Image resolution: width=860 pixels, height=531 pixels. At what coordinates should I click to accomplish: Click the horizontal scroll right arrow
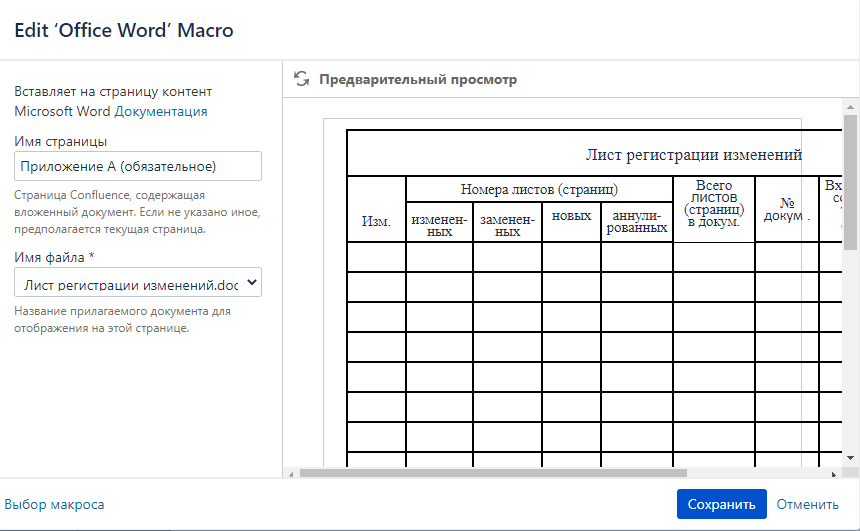pyautogui.click(x=834, y=474)
